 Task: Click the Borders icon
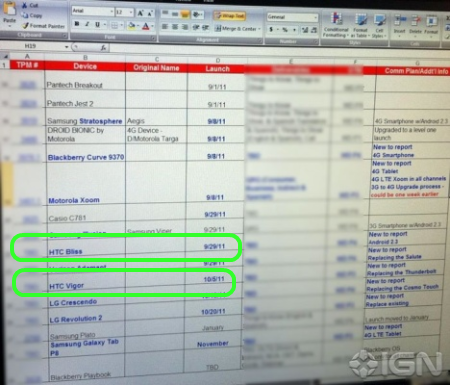click(114, 25)
